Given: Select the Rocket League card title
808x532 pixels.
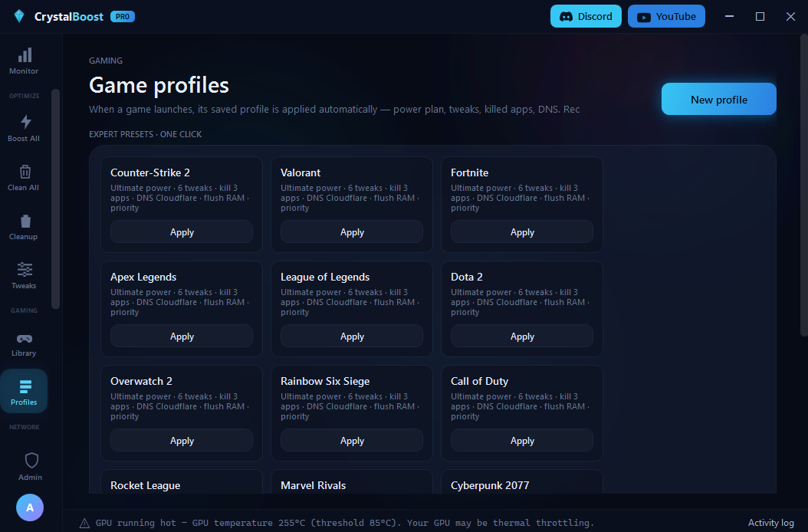Looking at the screenshot, I should (x=146, y=485).
